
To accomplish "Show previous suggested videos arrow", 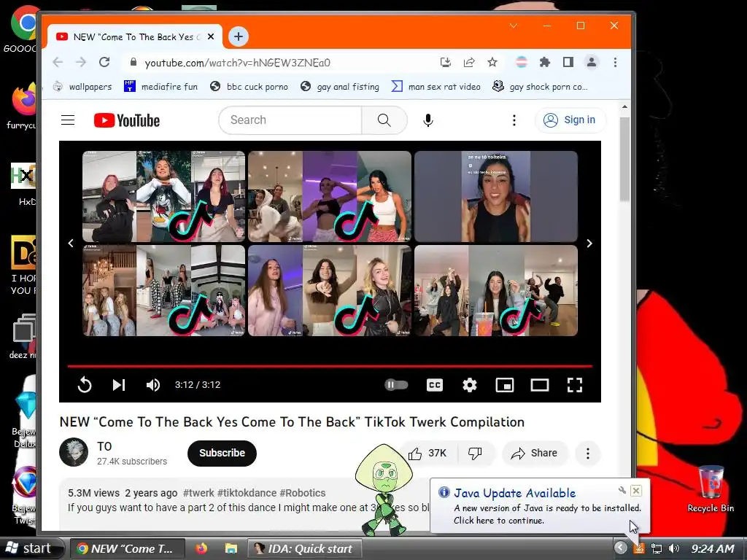I will (x=71, y=244).
